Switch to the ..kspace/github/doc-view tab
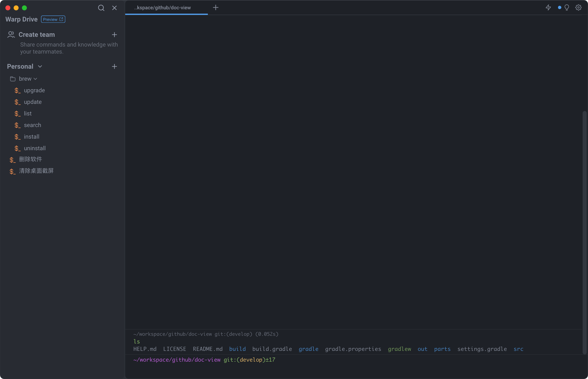 (166, 8)
